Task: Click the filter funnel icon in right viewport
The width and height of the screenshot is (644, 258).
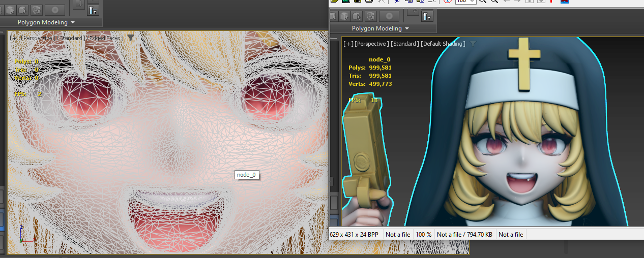Action: click(473, 44)
